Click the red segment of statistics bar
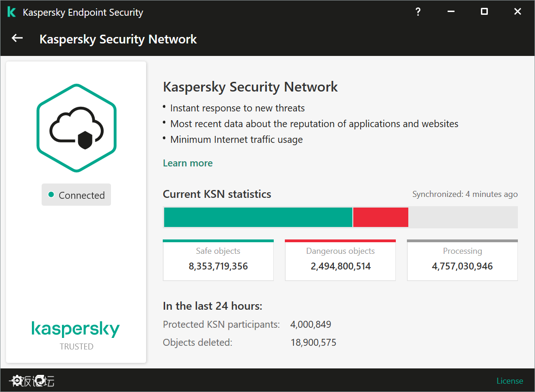535x392 pixels. 381,217
